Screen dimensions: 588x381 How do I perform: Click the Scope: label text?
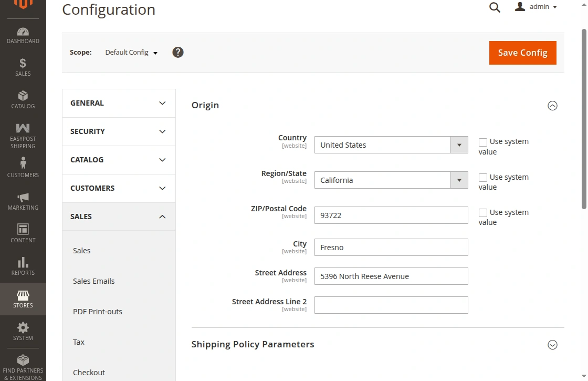81,53
